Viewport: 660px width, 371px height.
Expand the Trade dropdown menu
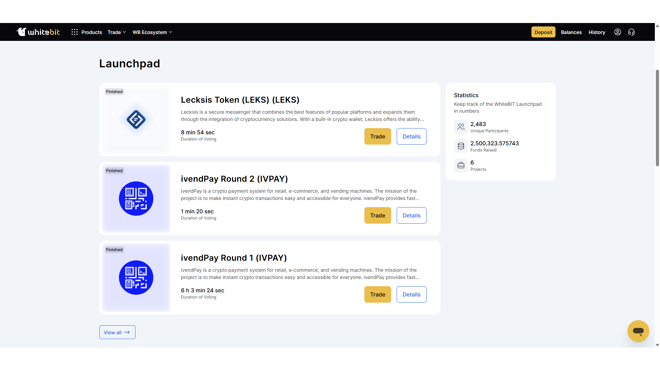tap(117, 32)
